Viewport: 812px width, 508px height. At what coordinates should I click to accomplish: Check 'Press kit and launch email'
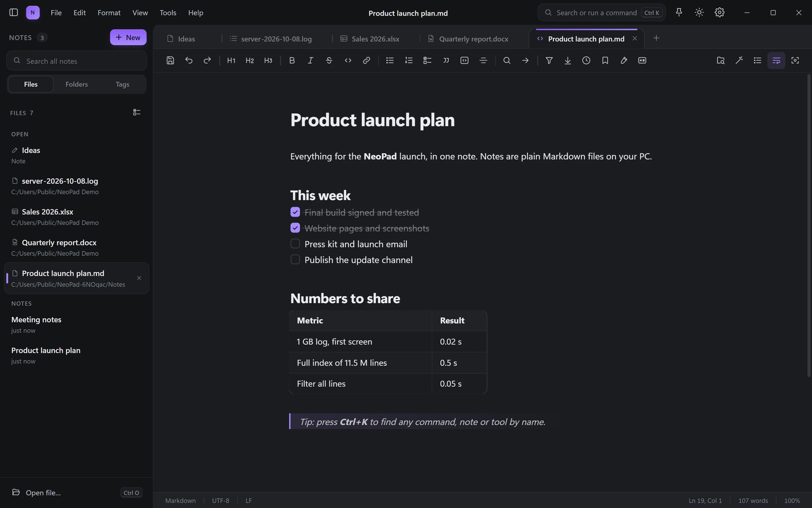click(x=295, y=244)
